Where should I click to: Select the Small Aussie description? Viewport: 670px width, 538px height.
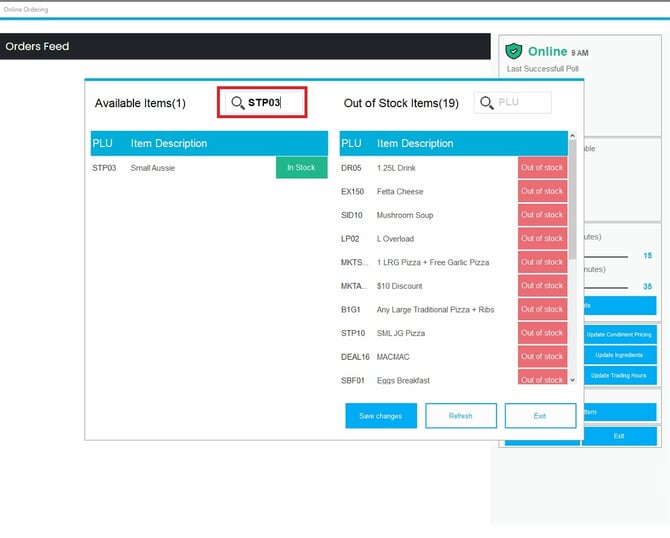[x=153, y=168]
